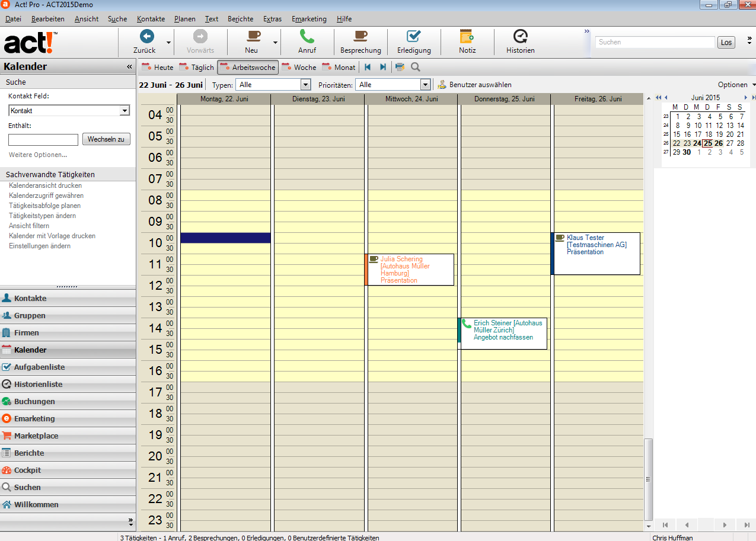Click the print calendar icon

tap(400, 67)
